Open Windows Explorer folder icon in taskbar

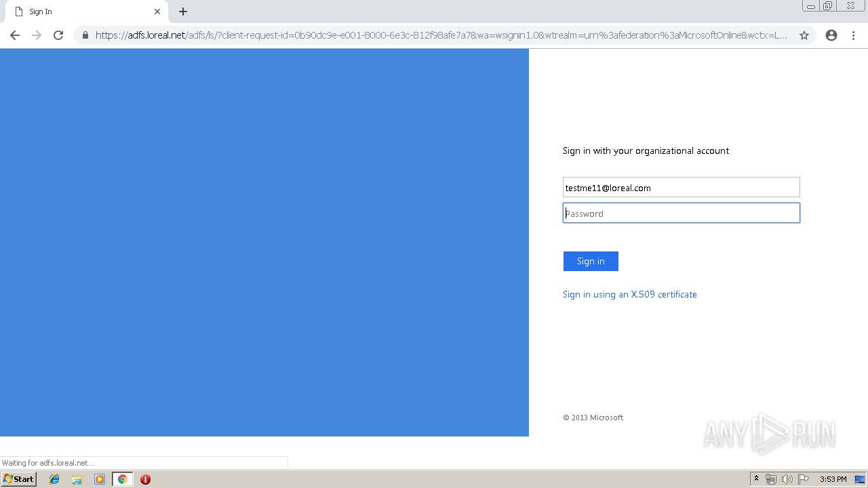[x=77, y=479]
